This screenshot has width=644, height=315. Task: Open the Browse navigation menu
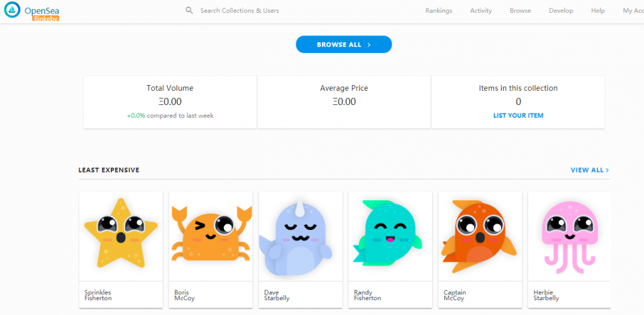(520, 10)
